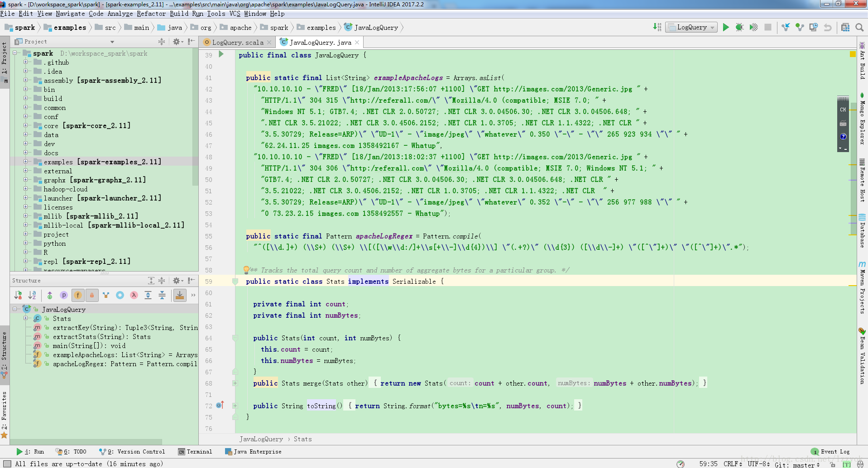868x468 pixels.
Task: Click the yellow analysis status indicator
Action: pyautogui.click(x=853, y=54)
